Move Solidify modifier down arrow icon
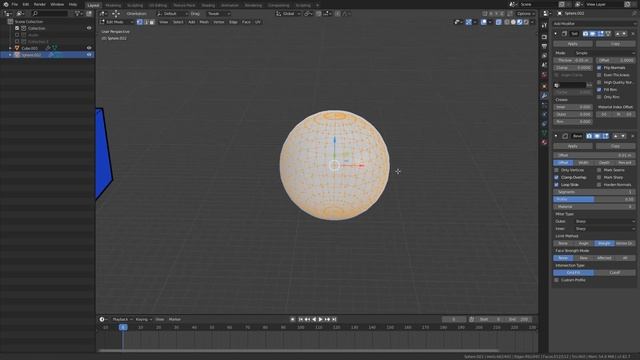This screenshot has width=640, height=360. click(x=624, y=33)
